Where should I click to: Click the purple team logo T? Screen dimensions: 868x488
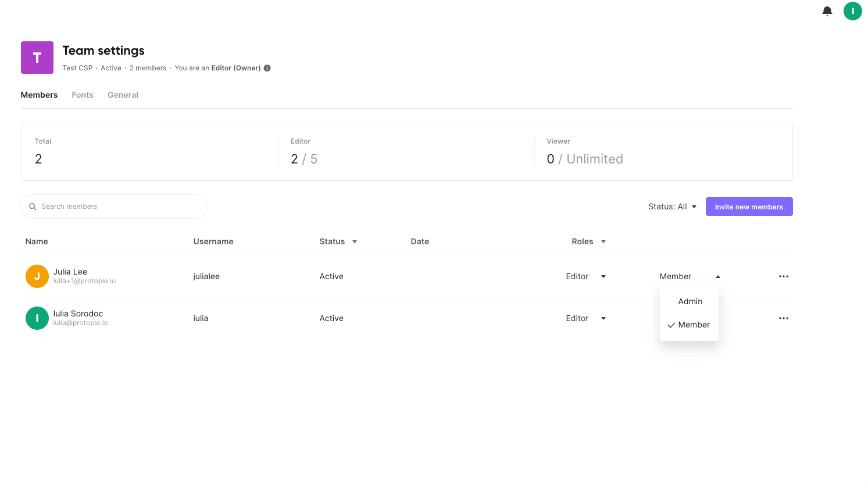pos(37,58)
